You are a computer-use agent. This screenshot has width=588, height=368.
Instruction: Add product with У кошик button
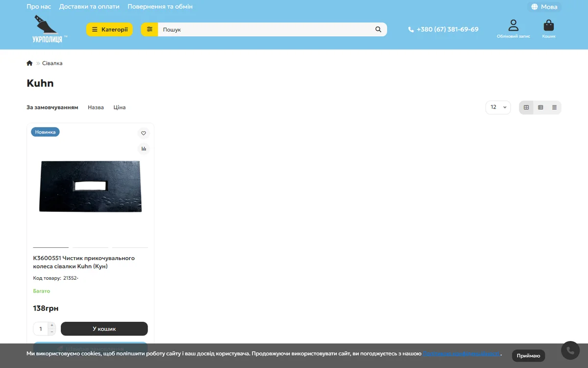(x=104, y=329)
